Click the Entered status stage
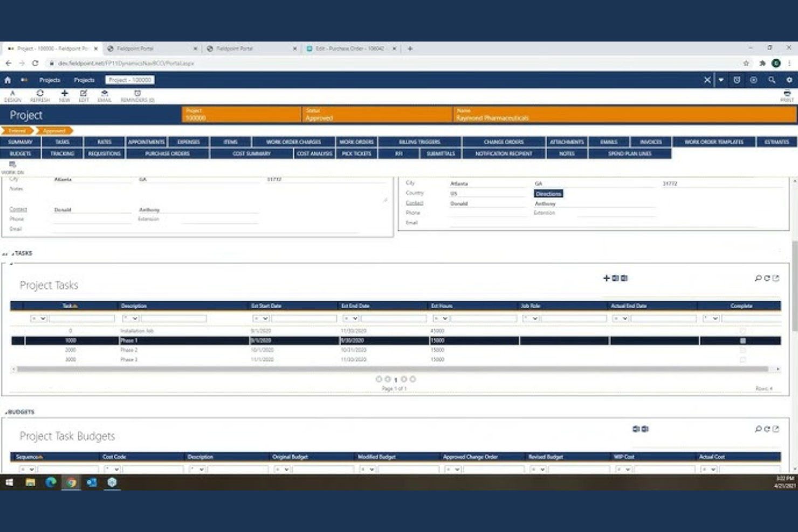The width and height of the screenshot is (798, 532). click(17, 131)
